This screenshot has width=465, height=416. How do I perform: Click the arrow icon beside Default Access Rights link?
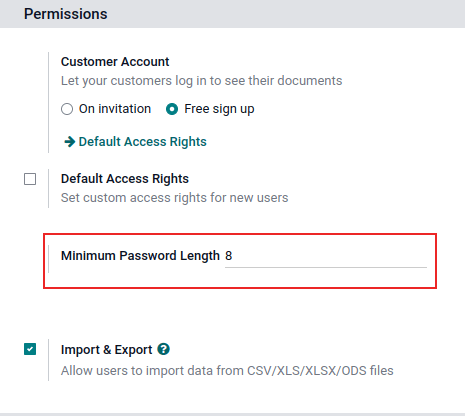coord(69,142)
